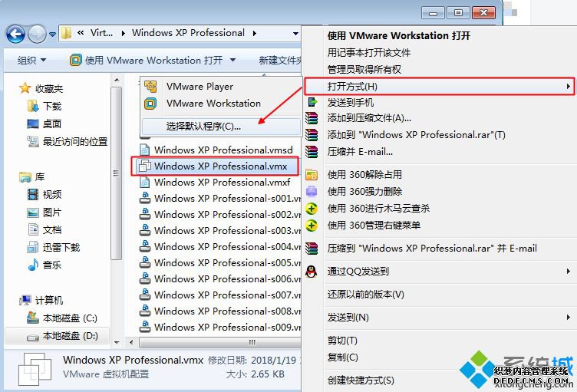Open 图片 library in sidebar

[x=45, y=212]
